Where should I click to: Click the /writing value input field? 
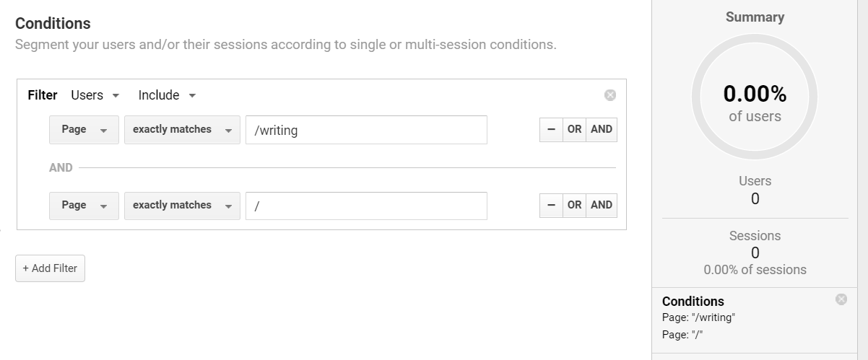[366, 130]
